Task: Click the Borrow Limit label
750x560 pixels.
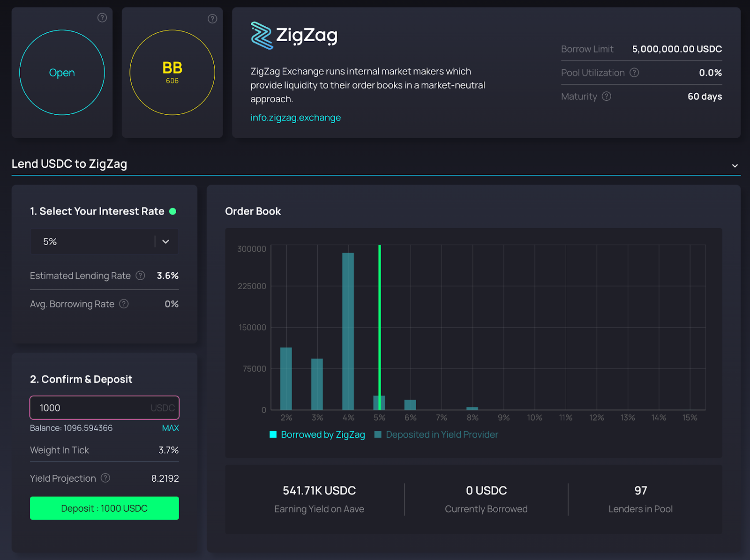Action: pyautogui.click(x=587, y=49)
